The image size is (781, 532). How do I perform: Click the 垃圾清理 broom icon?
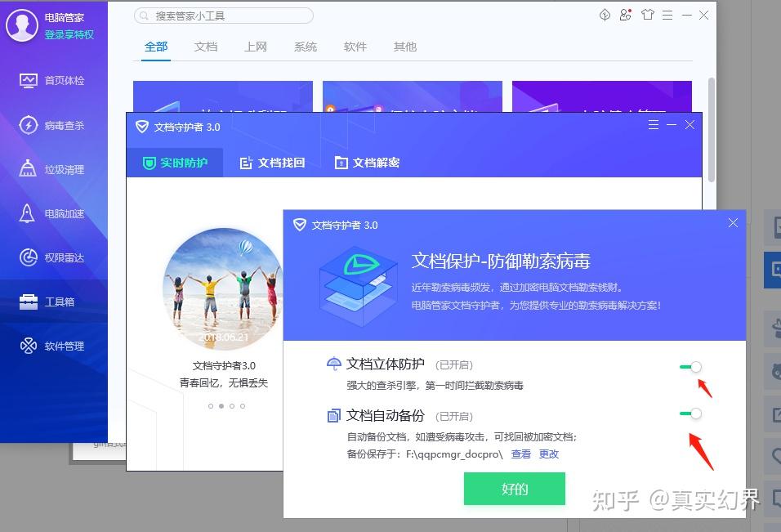(x=28, y=168)
